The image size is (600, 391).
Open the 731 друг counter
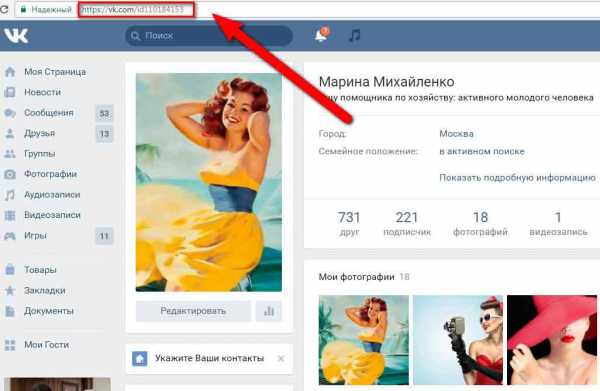(x=349, y=223)
